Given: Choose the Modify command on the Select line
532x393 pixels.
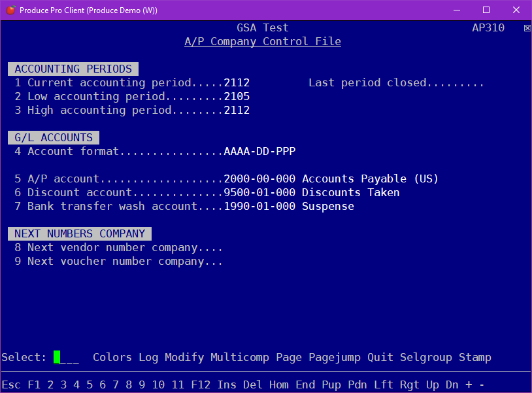Looking at the screenshot, I should pyautogui.click(x=184, y=358).
